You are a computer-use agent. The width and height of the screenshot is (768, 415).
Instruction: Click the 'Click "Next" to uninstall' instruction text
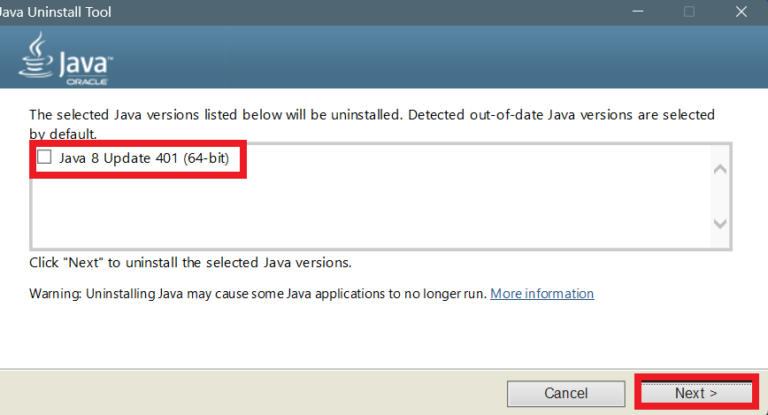(190, 263)
